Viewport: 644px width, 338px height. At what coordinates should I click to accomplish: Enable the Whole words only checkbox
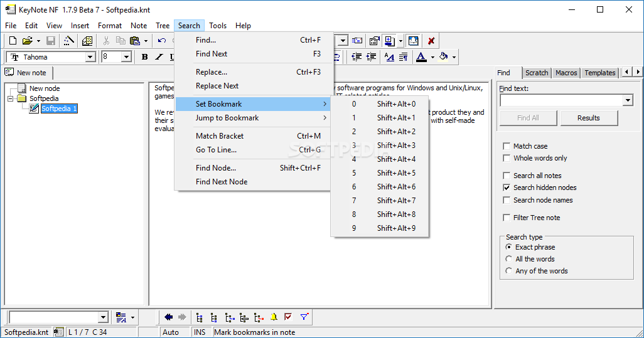coord(507,158)
